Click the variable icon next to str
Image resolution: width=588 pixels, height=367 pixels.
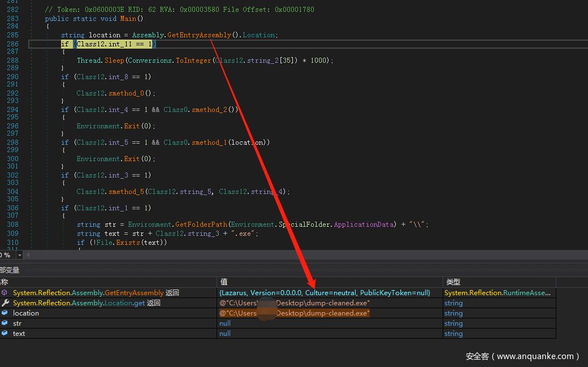coord(5,323)
